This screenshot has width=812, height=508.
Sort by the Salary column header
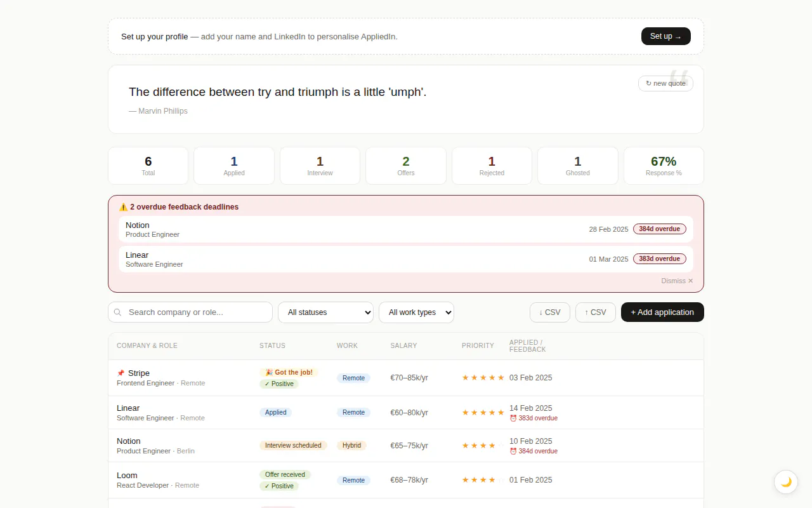(x=403, y=346)
